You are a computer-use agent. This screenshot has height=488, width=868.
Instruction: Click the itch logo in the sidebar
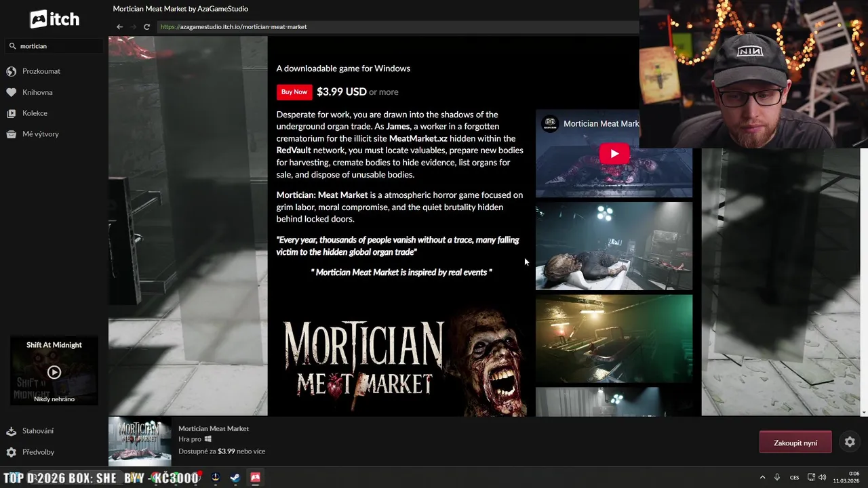click(x=54, y=19)
